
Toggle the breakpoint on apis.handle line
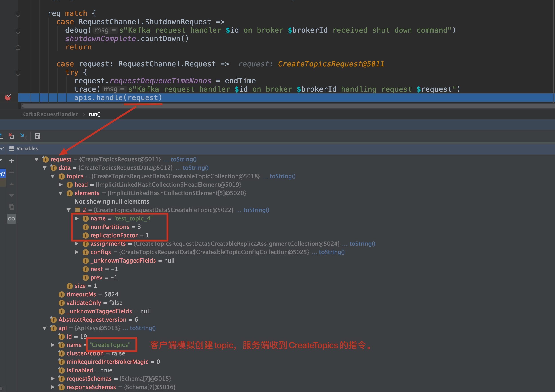click(x=8, y=97)
